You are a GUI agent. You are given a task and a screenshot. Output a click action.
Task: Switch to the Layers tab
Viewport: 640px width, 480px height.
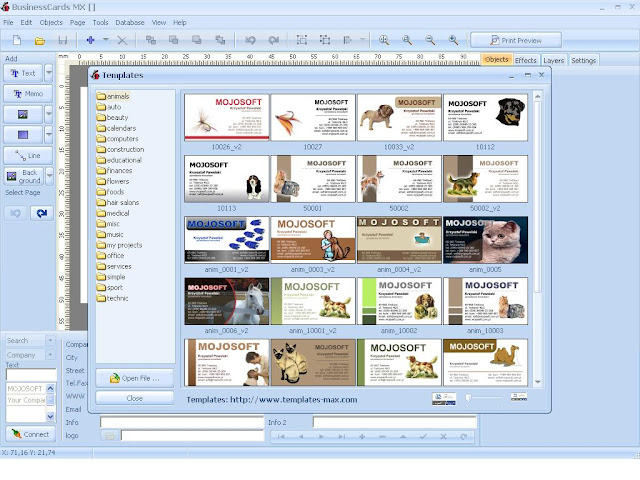pos(553,60)
